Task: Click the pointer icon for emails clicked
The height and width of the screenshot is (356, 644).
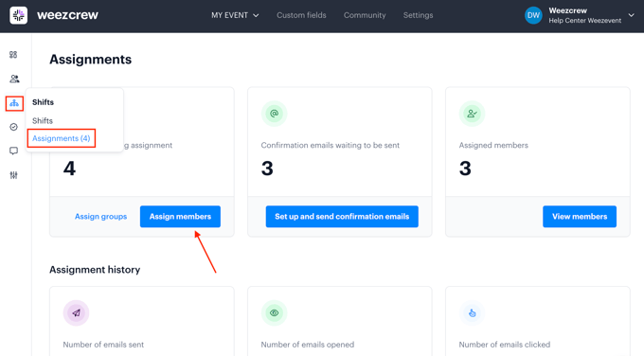Action: click(x=472, y=312)
